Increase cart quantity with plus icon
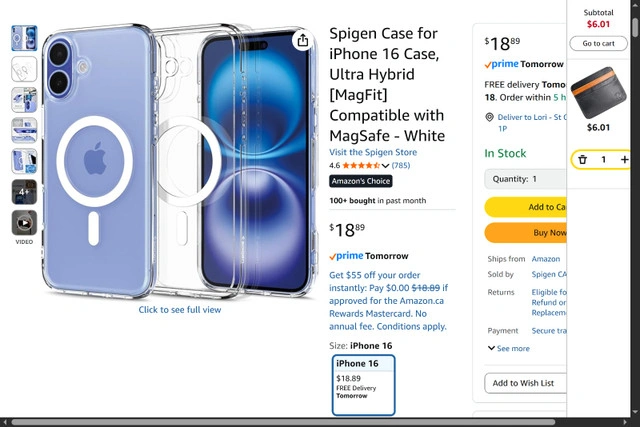 pos(625,160)
